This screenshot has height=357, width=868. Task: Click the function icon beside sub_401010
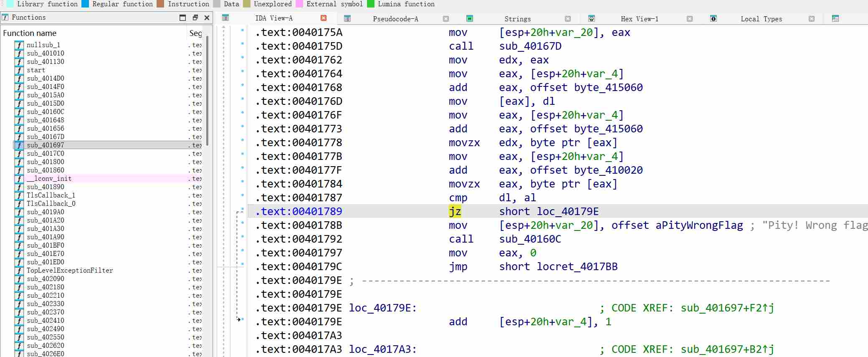(19, 53)
